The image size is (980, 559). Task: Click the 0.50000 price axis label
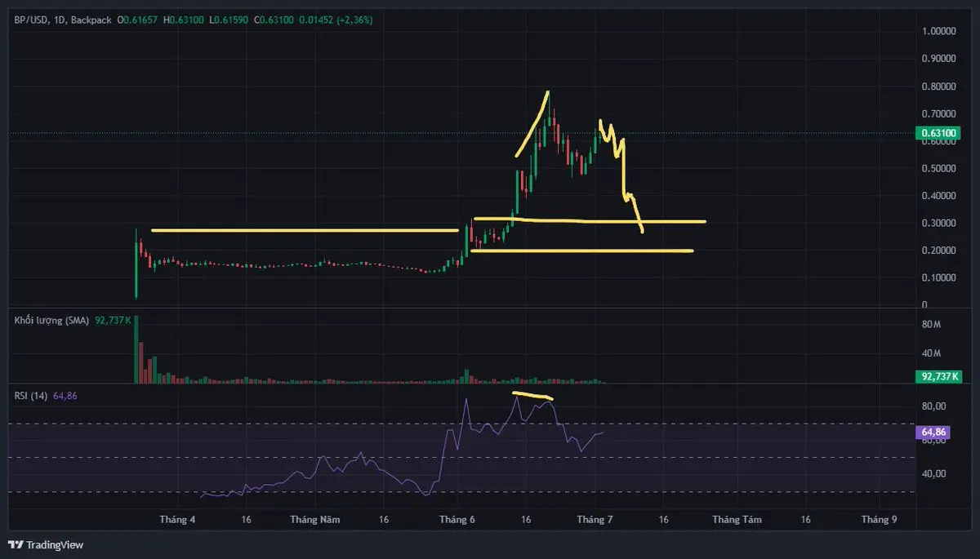click(941, 168)
